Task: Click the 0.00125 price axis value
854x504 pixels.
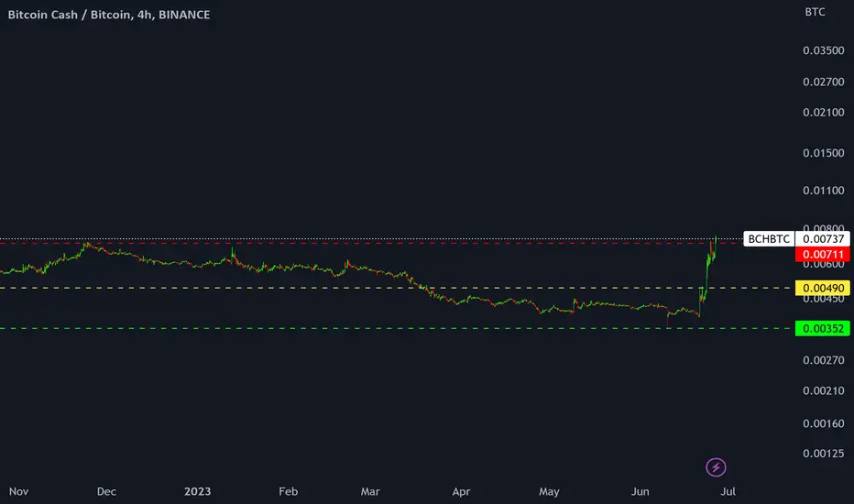Action: coord(824,454)
